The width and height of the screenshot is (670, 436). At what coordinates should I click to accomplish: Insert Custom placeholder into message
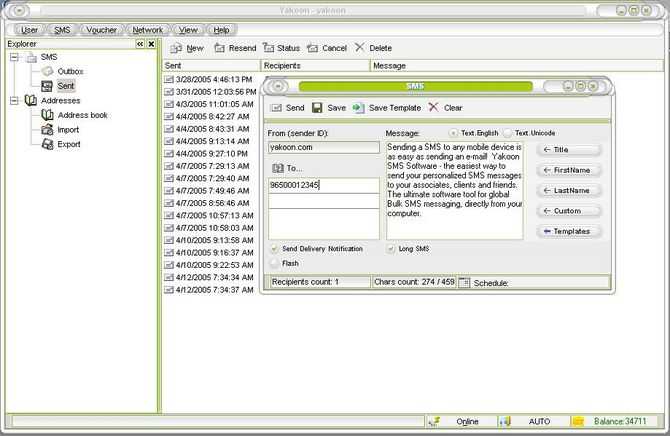pyautogui.click(x=568, y=211)
